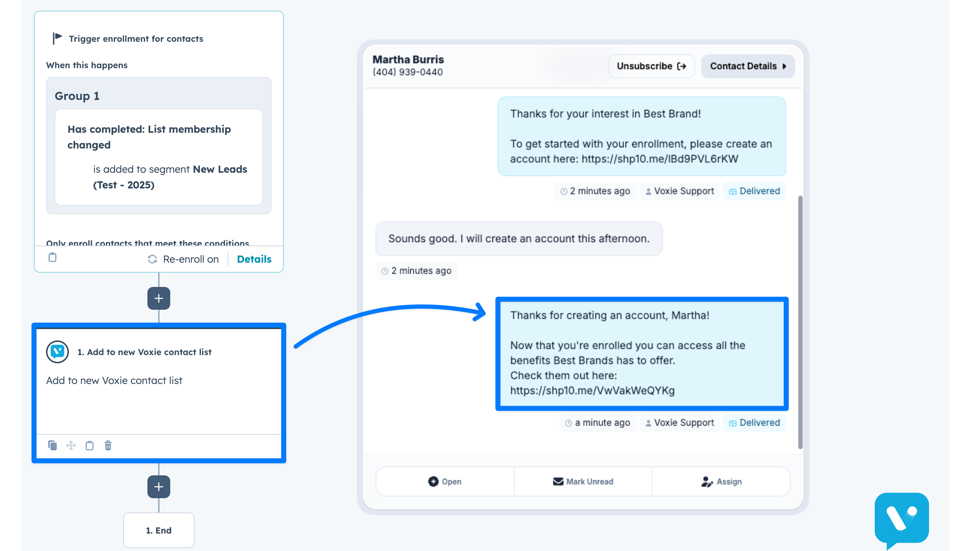Viewport: 980px width, 551px height.
Task: Click 'Trigger enrollment for contacts' heading
Action: pyautogui.click(x=136, y=39)
